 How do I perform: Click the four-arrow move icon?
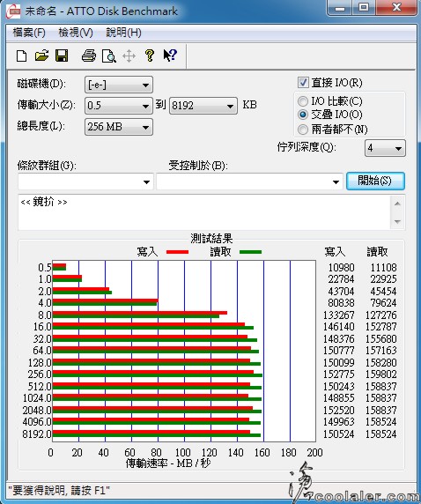(x=129, y=56)
